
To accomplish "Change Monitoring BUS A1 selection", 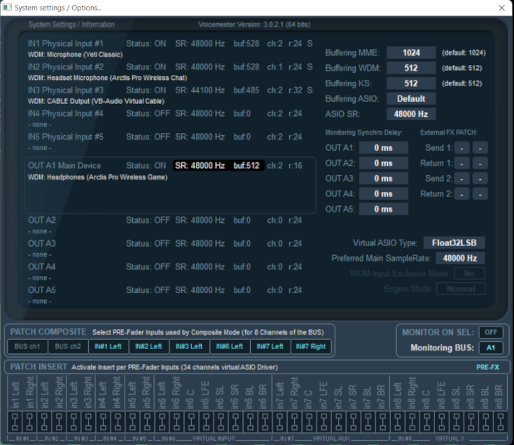I will click(491, 348).
